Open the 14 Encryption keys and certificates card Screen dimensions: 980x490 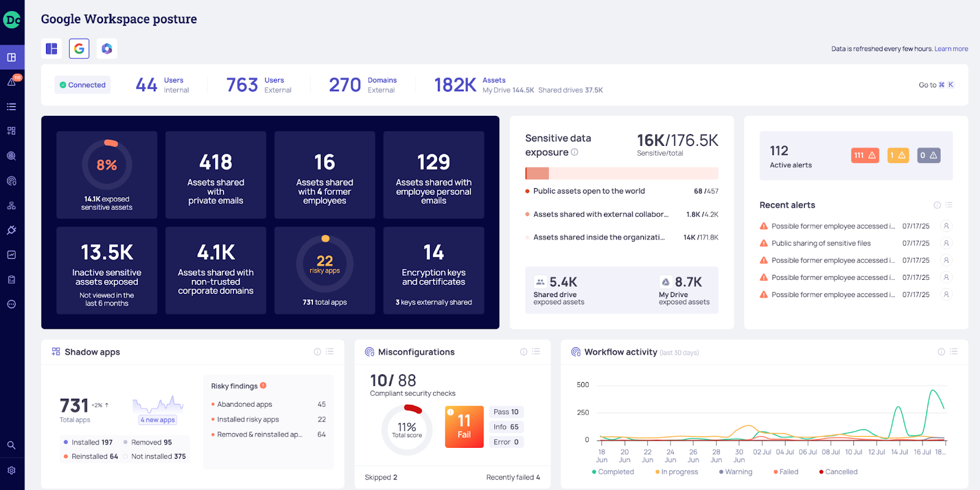click(434, 271)
